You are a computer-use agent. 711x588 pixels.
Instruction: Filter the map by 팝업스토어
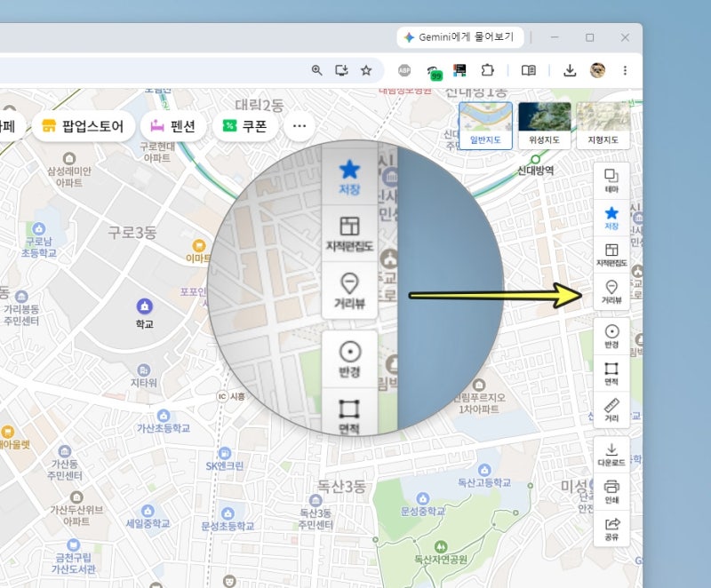[x=84, y=125]
